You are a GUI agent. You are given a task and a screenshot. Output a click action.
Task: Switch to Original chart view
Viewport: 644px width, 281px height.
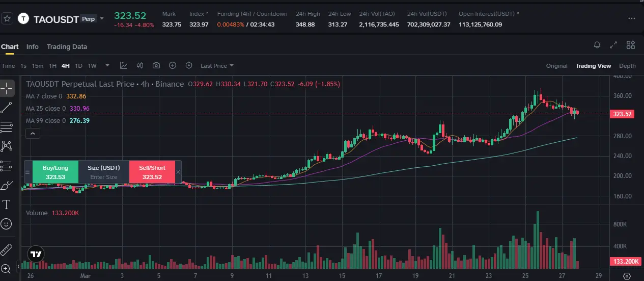tap(556, 66)
